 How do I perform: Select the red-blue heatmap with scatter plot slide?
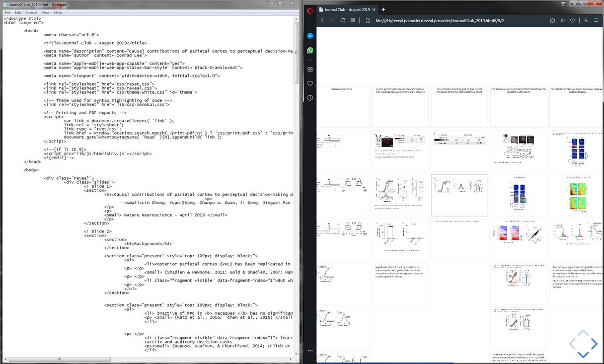518,240
